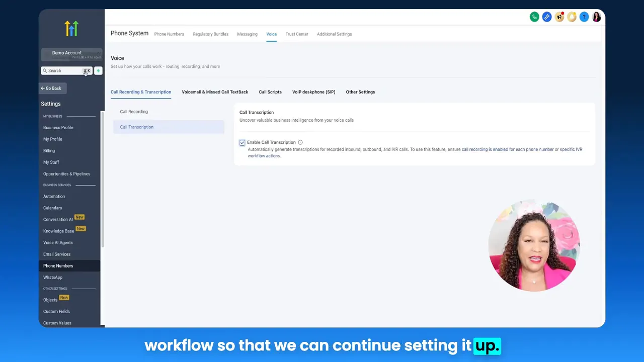The height and width of the screenshot is (362, 644).
Task: Click the settings sidebar scrollbar
Action: click(x=103, y=178)
